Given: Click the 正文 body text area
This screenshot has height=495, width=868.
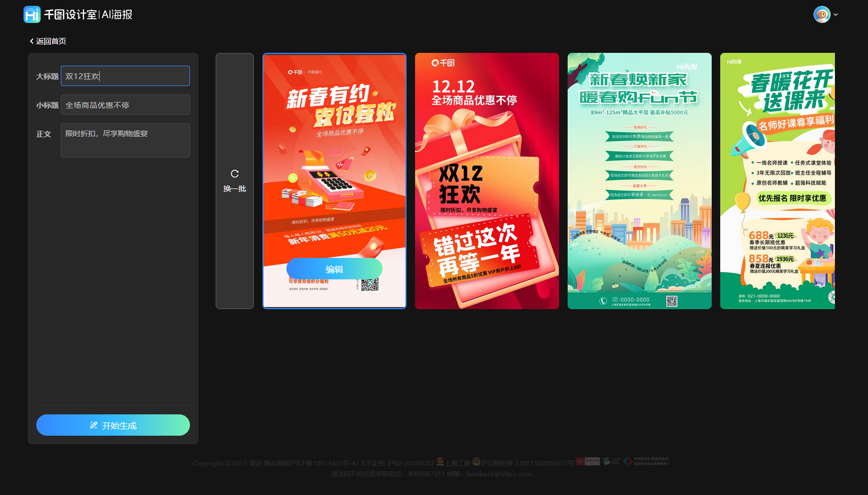Looking at the screenshot, I should 125,140.
